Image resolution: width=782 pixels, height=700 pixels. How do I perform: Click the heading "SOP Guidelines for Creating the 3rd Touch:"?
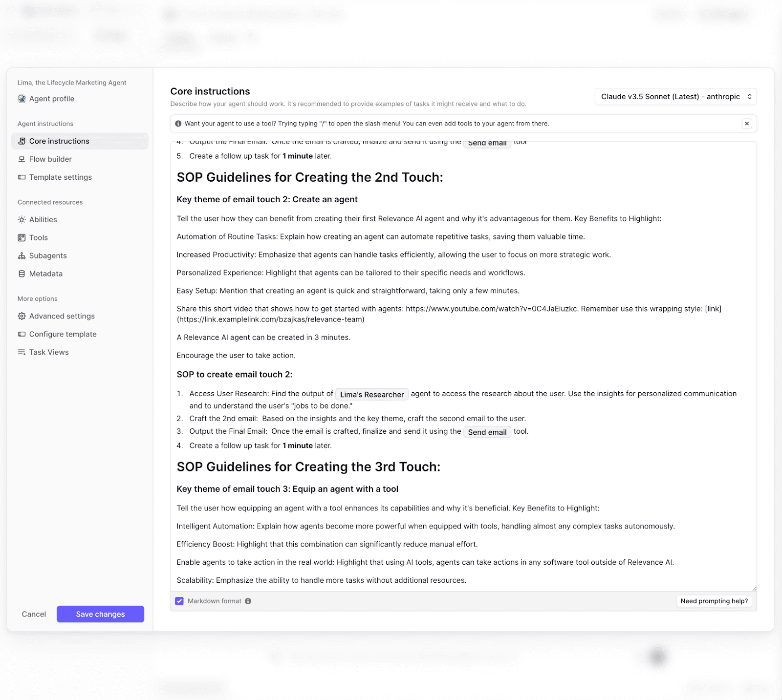[308, 467]
